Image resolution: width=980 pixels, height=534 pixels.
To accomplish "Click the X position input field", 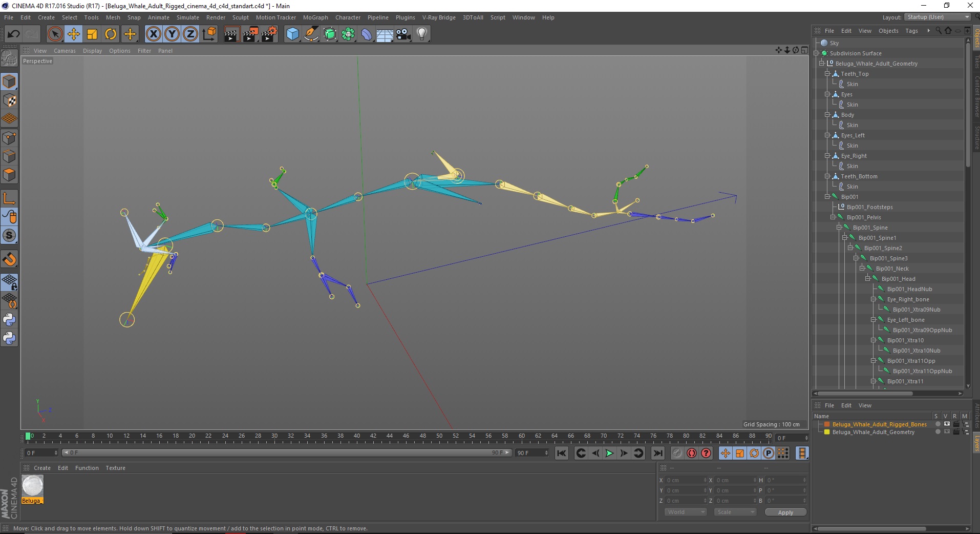I will [x=686, y=480].
